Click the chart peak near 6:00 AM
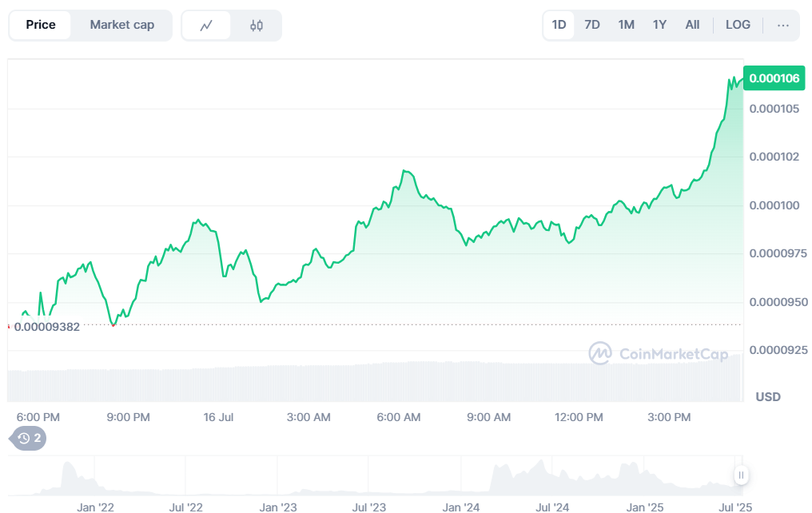Viewport: 812px width, 513px height. point(406,171)
